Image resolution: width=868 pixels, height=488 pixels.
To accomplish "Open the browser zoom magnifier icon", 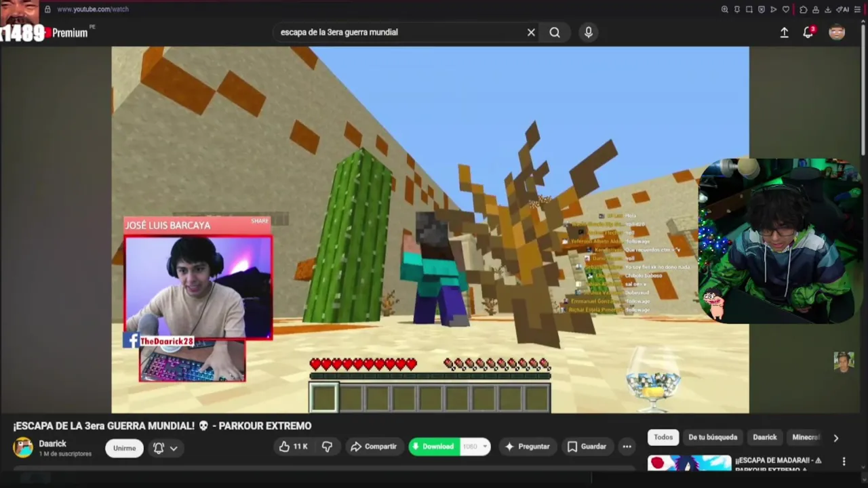I will click(725, 9).
